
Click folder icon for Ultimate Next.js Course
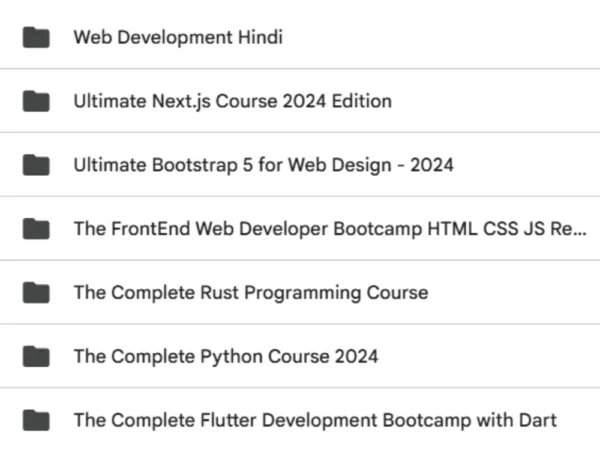(36, 101)
